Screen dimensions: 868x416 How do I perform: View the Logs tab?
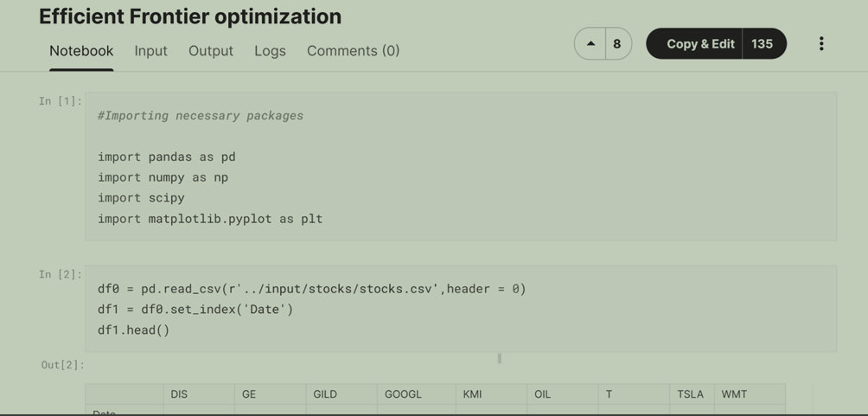click(x=270, y=51)
